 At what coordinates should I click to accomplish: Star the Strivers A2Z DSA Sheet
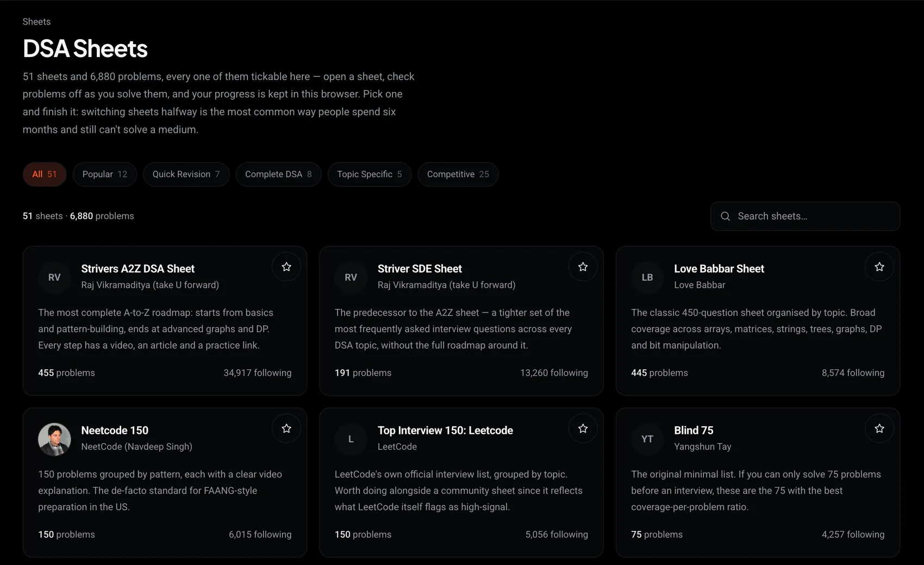click(286, 267)
